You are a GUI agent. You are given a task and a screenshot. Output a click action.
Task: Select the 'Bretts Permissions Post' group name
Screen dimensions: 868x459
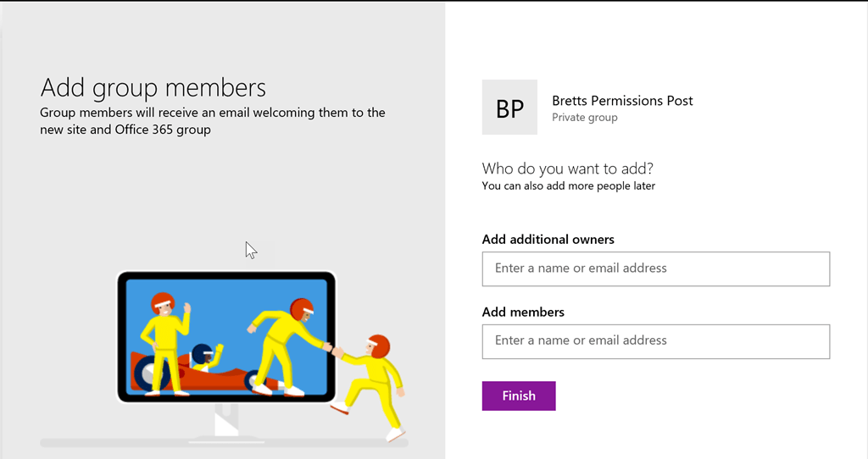tap(622, 101)
